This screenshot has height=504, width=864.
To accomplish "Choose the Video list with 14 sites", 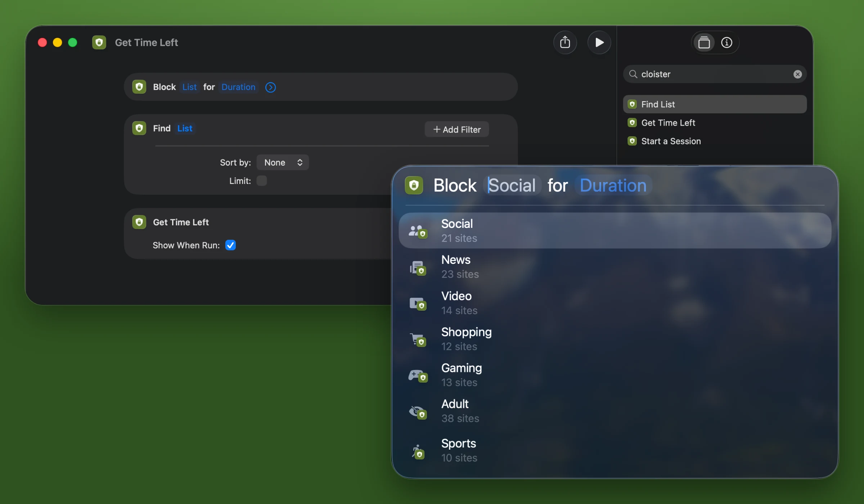I will tap(615, 303).
